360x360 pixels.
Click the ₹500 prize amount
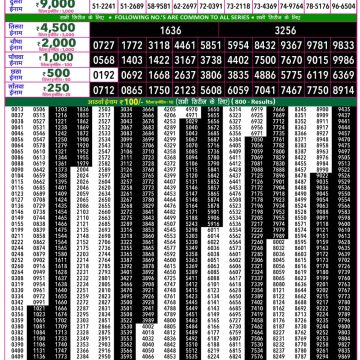56,73
